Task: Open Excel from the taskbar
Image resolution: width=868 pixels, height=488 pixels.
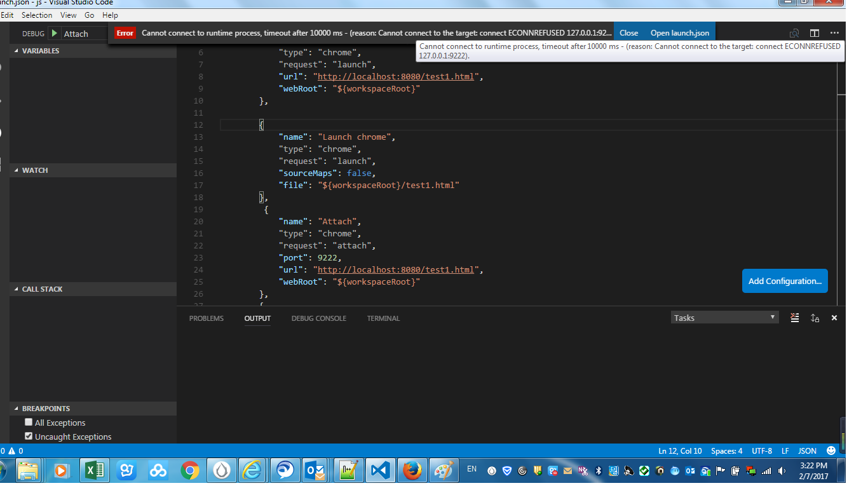Action: [94, 471]
